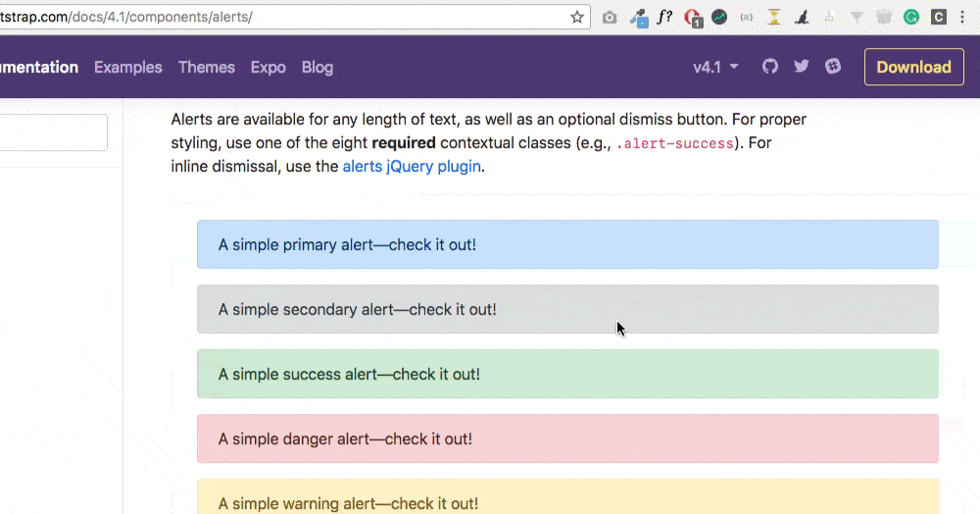Open the green Grammarly extension
Screen dimensions: 980x514
pos(911,18)
